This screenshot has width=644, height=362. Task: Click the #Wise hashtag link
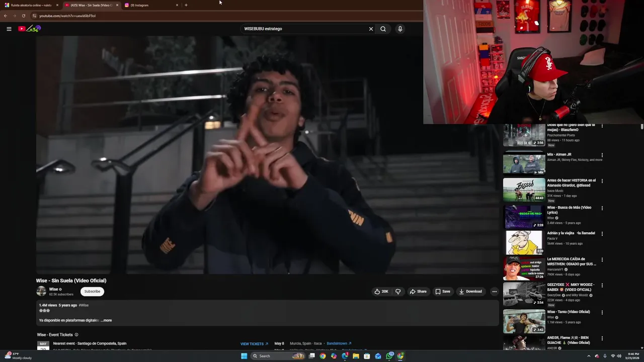(84, 305)
